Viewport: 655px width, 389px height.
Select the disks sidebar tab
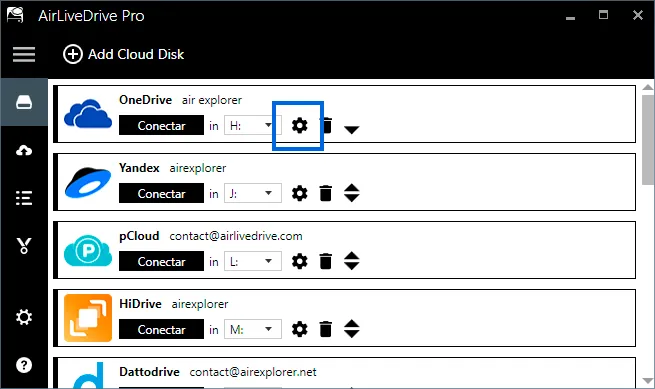pos(24,102)
